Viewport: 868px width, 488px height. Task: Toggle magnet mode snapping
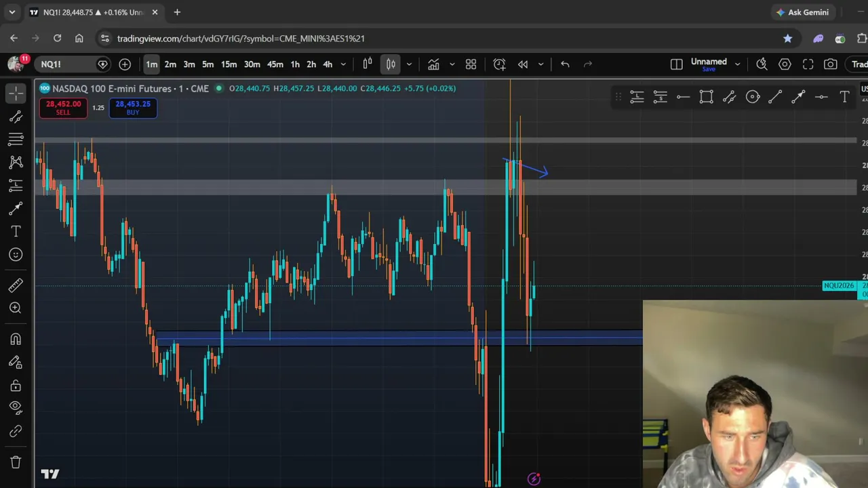click(x=16, y=339)
